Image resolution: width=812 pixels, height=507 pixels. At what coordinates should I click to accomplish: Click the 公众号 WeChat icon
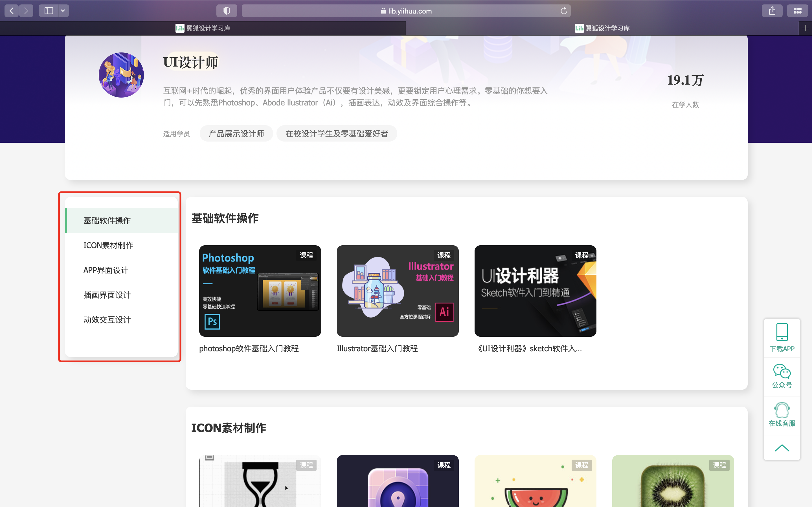tap(782, 371)
